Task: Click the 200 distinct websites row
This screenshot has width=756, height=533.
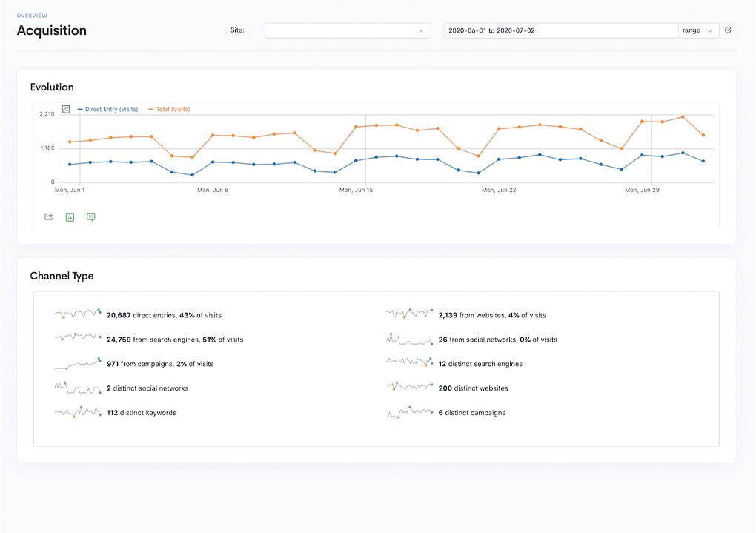Action: 473,388
